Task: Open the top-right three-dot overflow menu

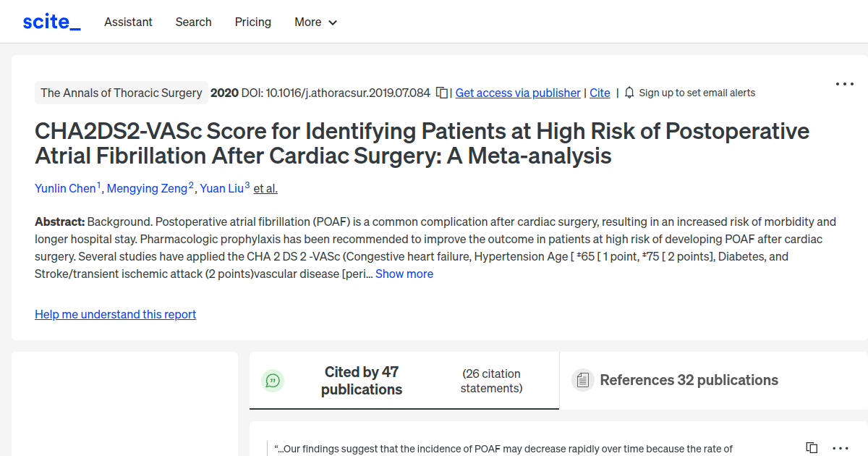Action: 844,84
